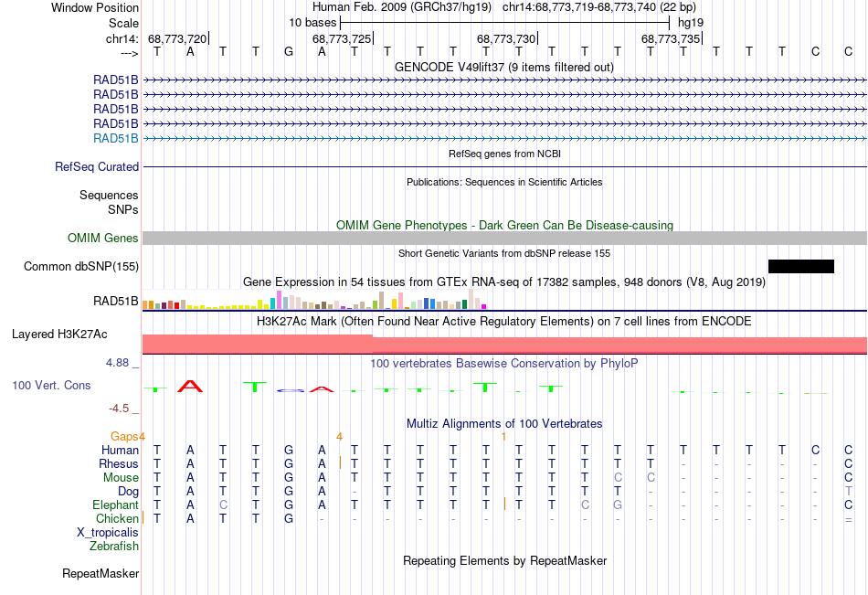This screenshot has height=595, width=868.
Task: Open Multiz Alignments of 100 Vertebrates title
Action: [x=504, y=424]
